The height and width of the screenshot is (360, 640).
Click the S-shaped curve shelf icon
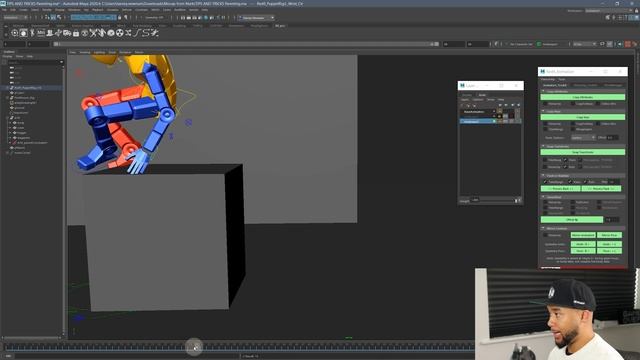coord(146,33)
